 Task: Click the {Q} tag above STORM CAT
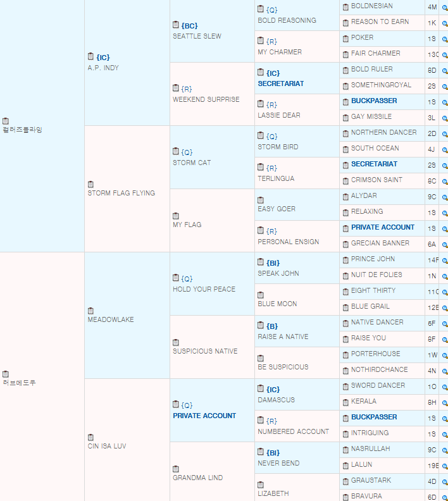(x=187, y=152)
